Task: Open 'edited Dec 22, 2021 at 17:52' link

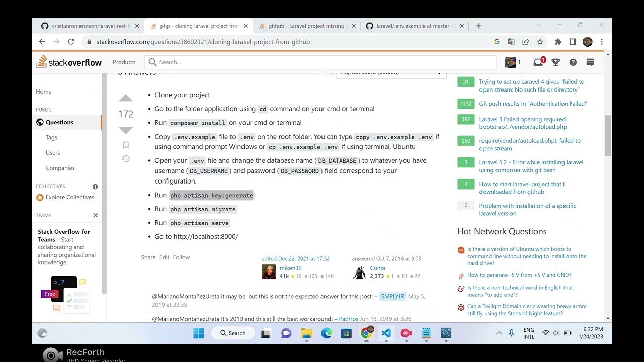Action: click(x=295, y=259)
